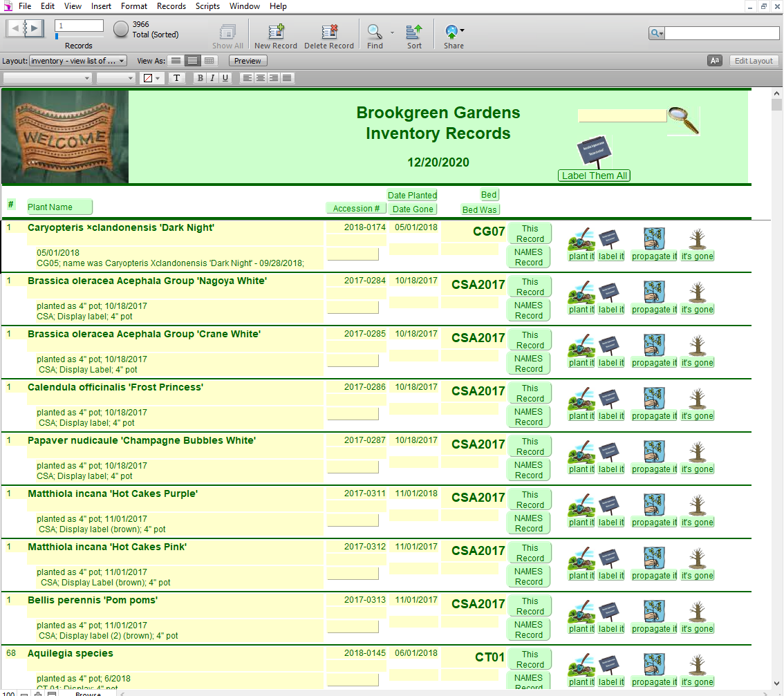The width and height of the screenshot is (784, 696).
Task: Switch to Table view
Action: coord(209,61)
